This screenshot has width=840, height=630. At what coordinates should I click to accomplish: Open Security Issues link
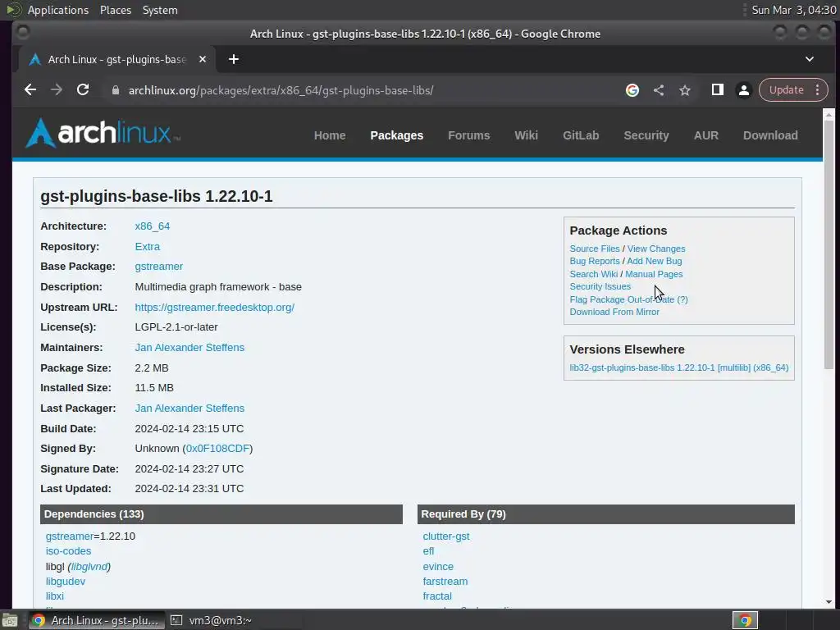[x=600, y=286]
